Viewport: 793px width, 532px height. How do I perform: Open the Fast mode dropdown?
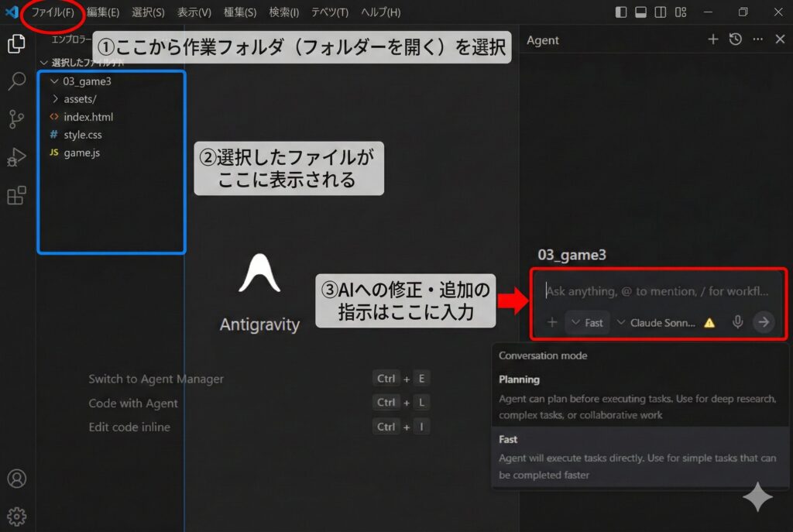[x=587, y=322]
